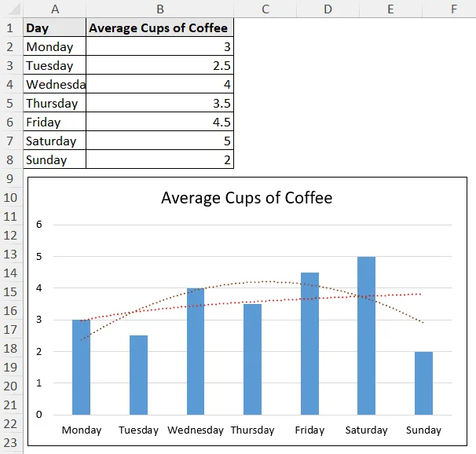Click the chart title 'Average Cups of Coffee'
The width and height of the screenshot is (476, 454).
pos(247,198)
